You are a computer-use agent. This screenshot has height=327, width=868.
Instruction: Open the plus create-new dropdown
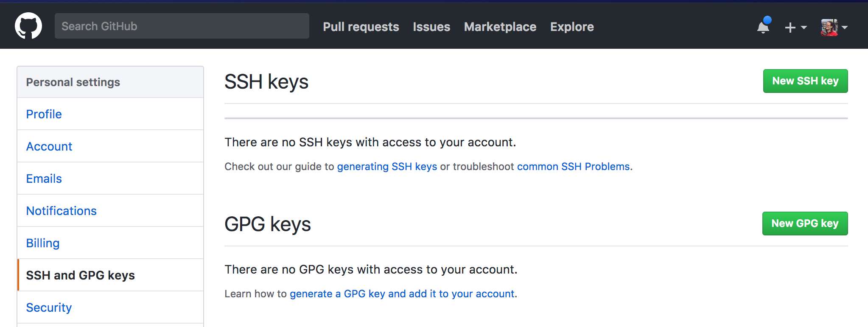tap(795, 28)
